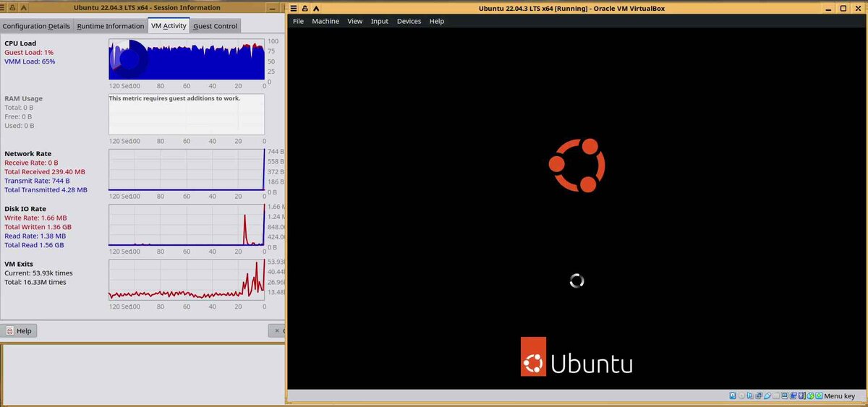
Task: Click 'Current: 53.93k times' text
Action: (x=38, y=273)
